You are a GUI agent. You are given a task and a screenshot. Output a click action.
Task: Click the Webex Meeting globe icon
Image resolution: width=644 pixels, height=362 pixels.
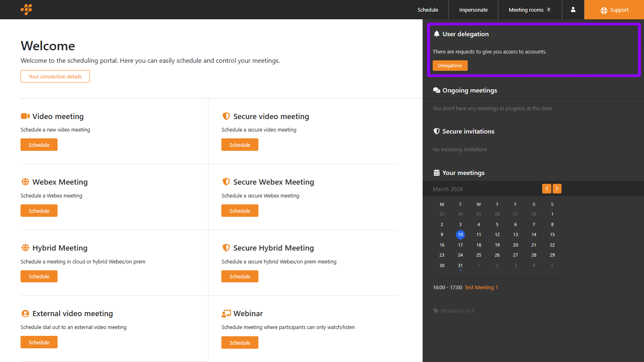click(x=25, y=182)
